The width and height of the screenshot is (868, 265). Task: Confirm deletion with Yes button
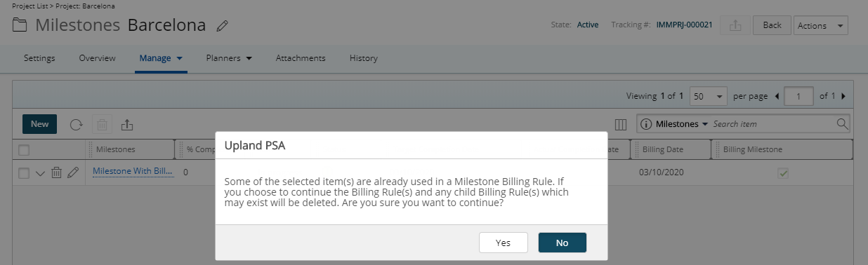[503, 243]
